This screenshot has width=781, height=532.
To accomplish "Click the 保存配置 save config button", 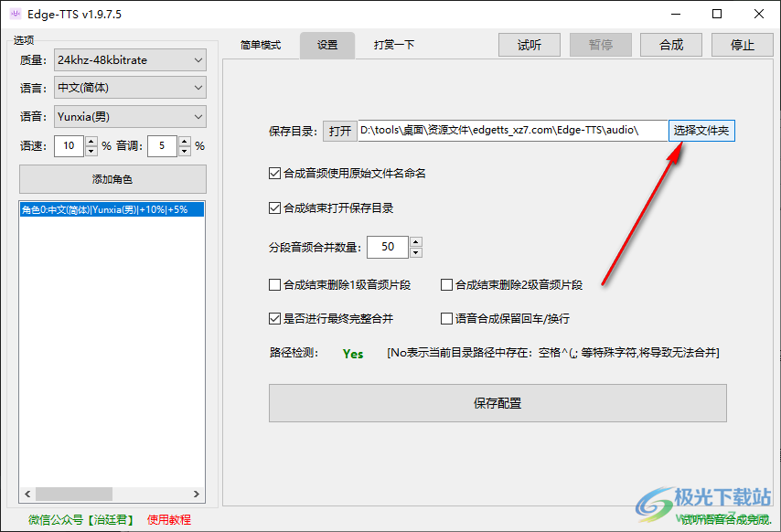I will click(497, 403).
